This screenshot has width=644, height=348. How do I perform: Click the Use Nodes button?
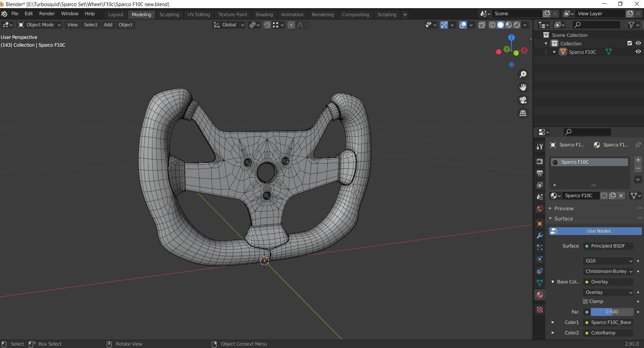pyautogui.click(x=595, y=231)
